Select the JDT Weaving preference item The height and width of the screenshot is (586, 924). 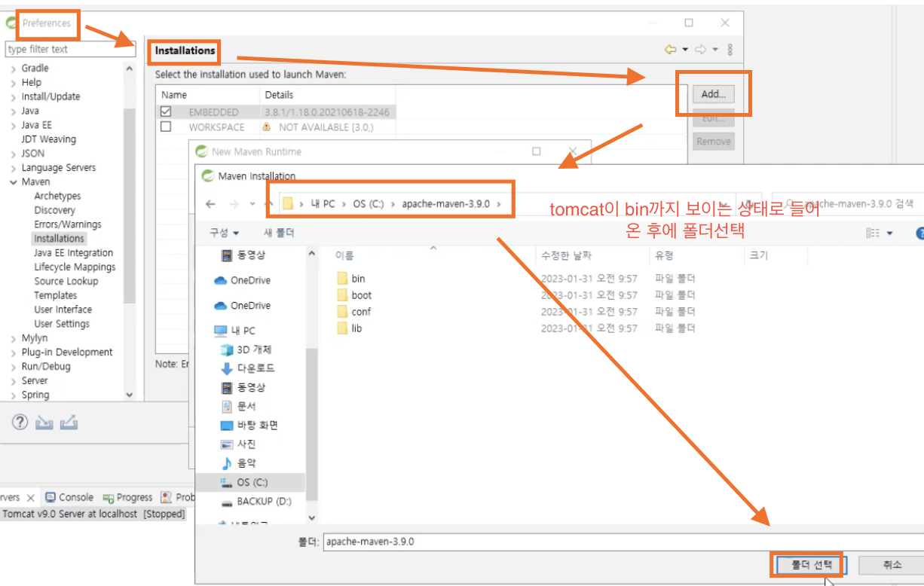(48, 139)
